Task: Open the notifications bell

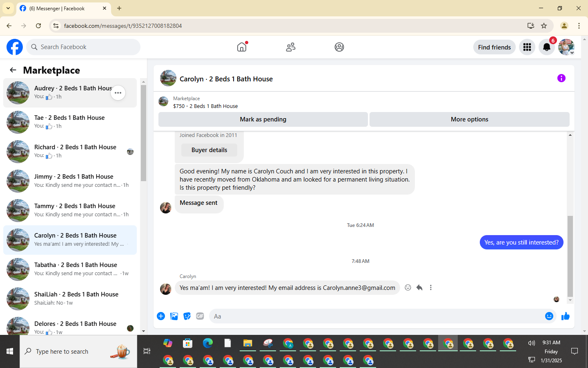Action: tap(547, 47)
